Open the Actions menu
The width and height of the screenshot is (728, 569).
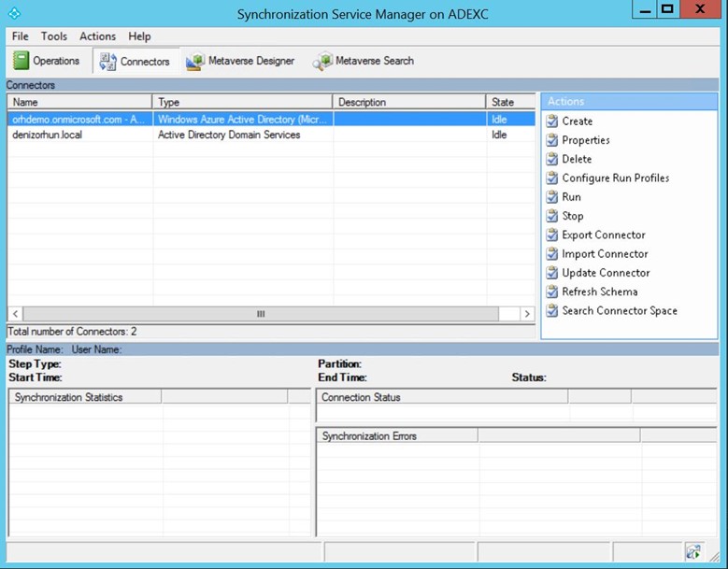click(x=97, y=36)
